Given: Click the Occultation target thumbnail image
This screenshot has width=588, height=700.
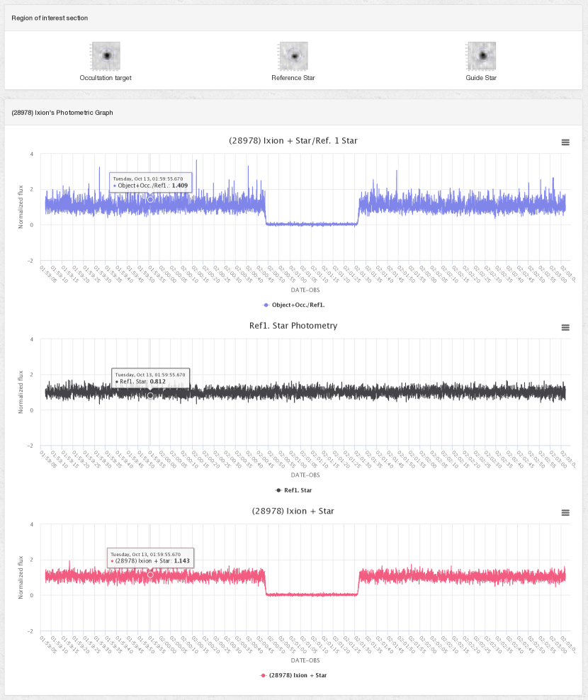Looking at the screenshot, I should pyautogui.click(x=106, y=56).
